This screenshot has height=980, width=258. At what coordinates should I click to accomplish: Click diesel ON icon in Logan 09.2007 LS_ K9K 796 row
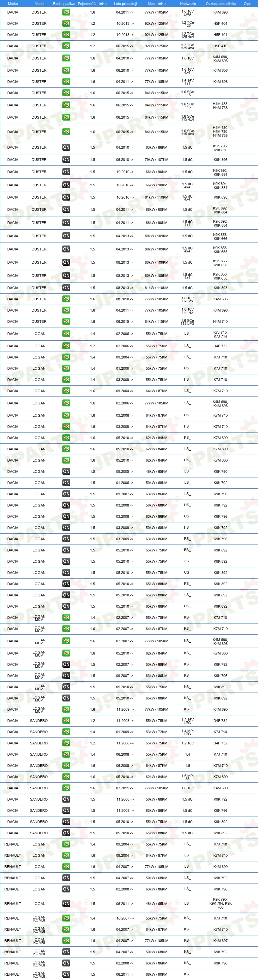66,494
